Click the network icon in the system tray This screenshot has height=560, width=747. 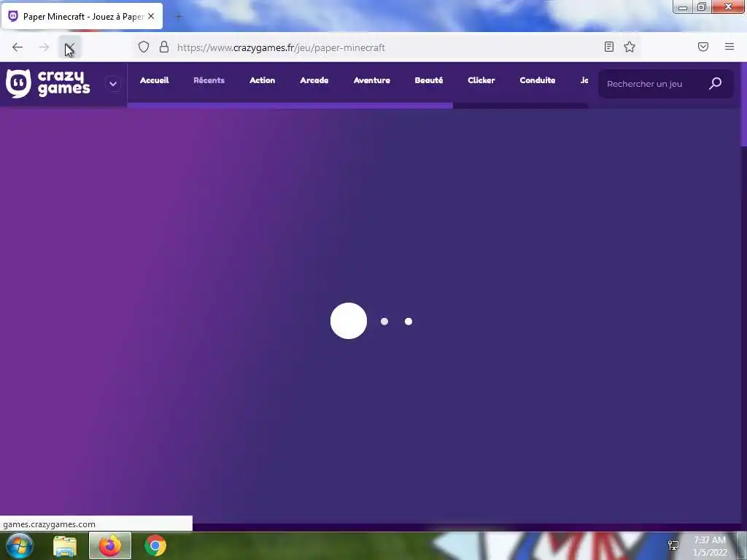(673, 545)
